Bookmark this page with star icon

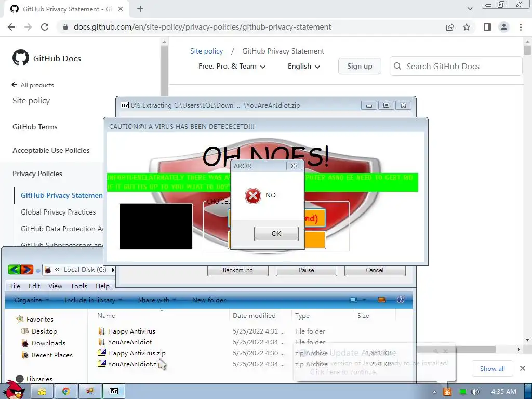pos(467,27)
